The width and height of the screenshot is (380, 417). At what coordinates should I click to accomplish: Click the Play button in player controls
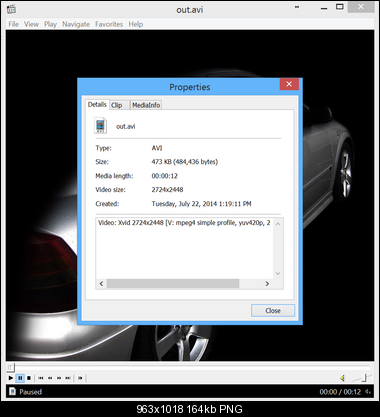[x=11, y=378]
